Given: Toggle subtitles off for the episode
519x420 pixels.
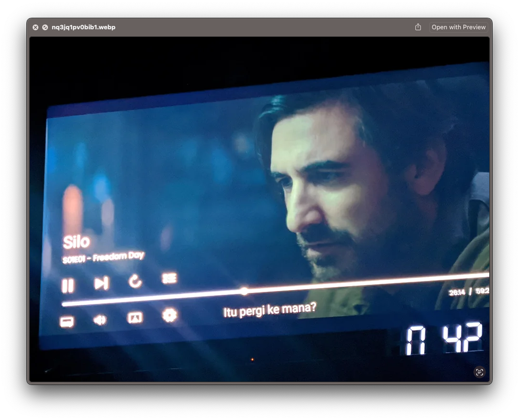Looking at the screenshot, I should pos(66,321).
